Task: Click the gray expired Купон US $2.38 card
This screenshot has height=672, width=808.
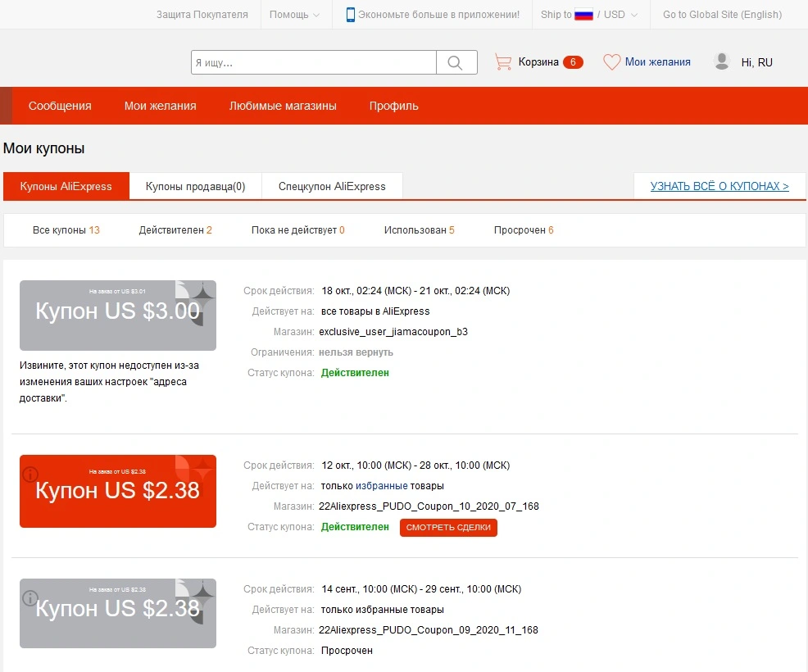Action: [x=118, y=613]
